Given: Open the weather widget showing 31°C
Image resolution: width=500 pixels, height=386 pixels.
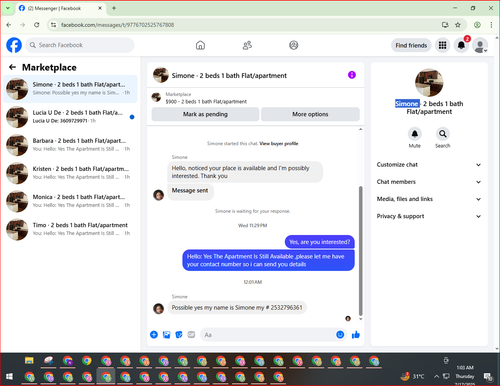Looking at the screenshot, I should (x=412, y=376).
